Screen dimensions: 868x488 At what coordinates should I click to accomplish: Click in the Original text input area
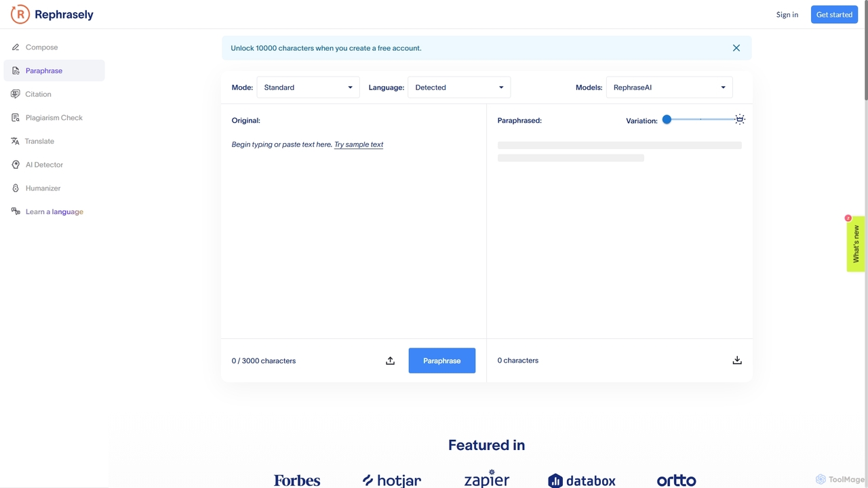(354, 234)
